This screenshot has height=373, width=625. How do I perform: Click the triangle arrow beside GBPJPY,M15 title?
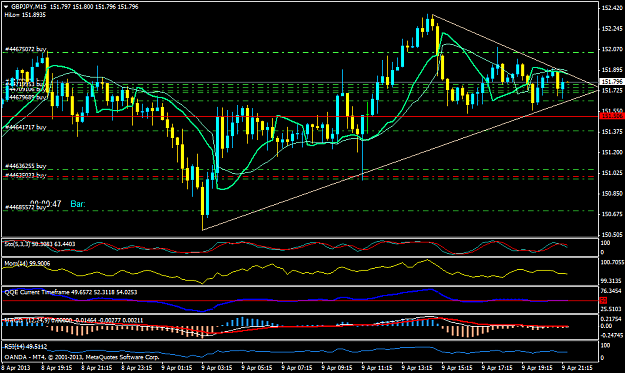(x=6, y=7)
